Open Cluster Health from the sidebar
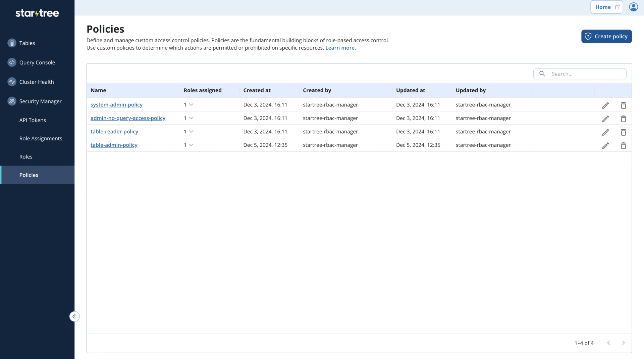644x359 pixels. 36,82
